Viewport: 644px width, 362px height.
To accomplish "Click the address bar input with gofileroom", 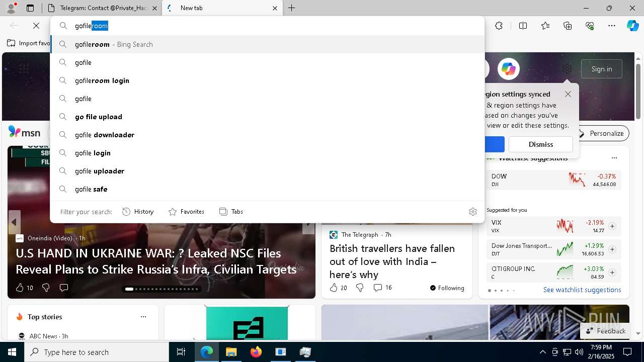I will click(x=267, y=26).
